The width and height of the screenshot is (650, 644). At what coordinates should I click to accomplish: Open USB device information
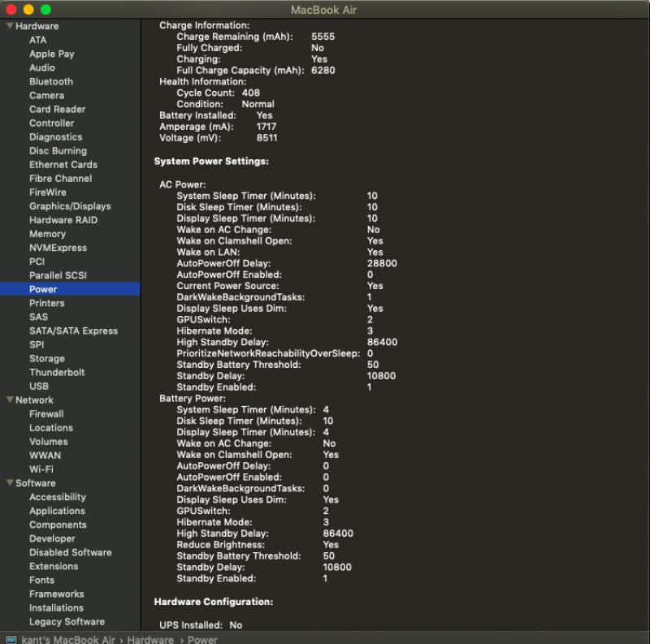pyautogui.click(x=39, y=387)
